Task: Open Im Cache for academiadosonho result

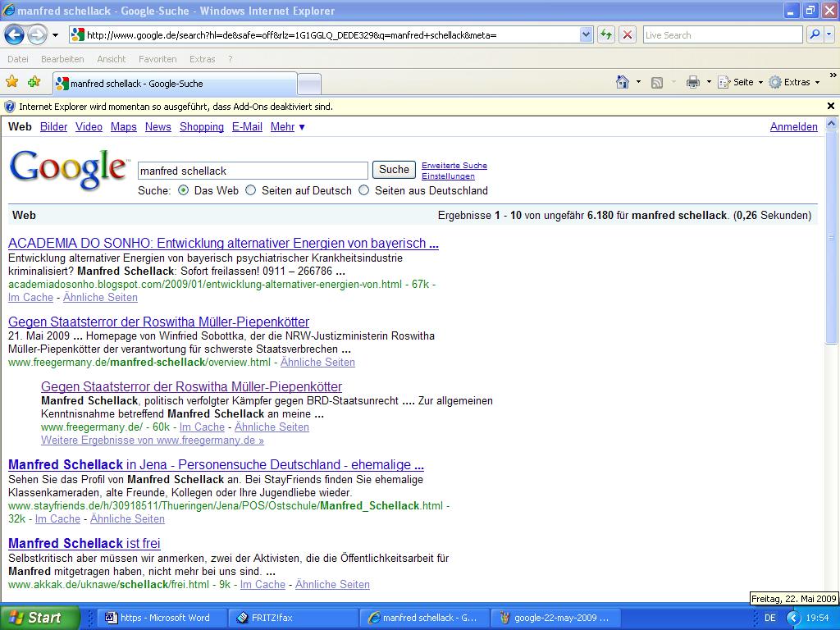Action: (30, 297)
